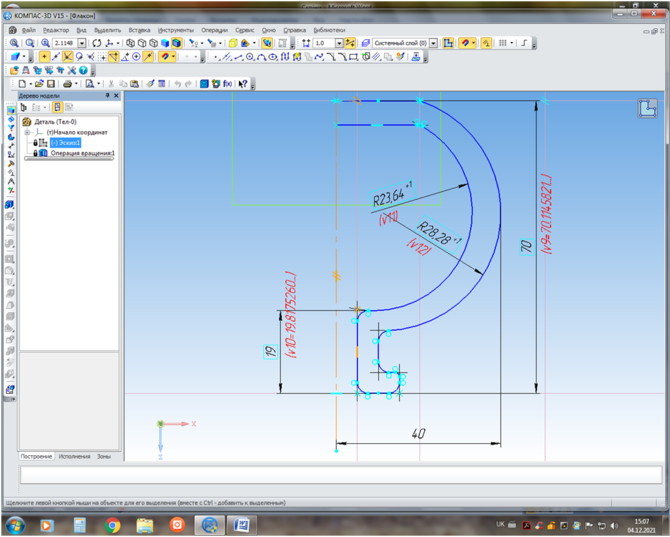Open the Инструменты menu
Image resolution: width=670 pixels, height=537 pixels.
click(x=176, y=30)
